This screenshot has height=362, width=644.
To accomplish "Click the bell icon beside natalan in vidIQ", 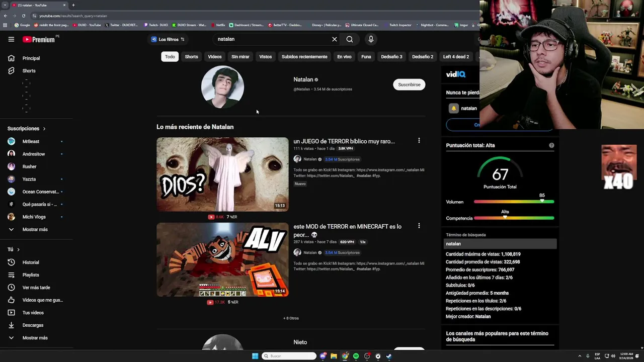I will click(453, 108).
